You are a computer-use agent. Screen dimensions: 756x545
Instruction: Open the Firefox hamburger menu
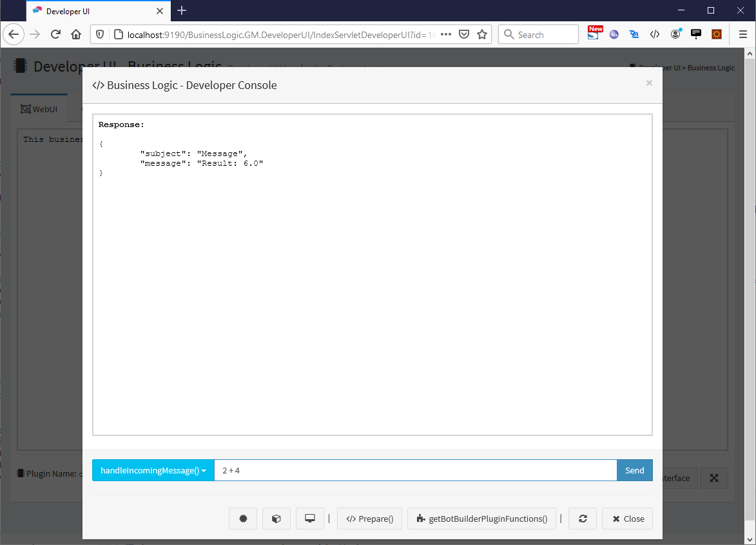742,35
